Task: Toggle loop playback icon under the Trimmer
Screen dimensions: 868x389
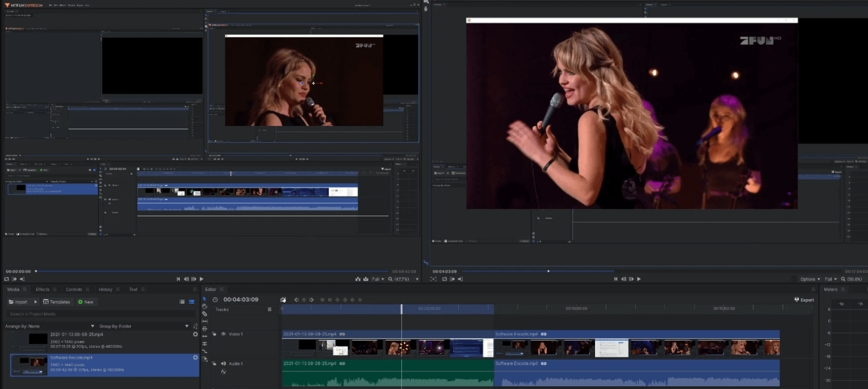Action: 7,279
